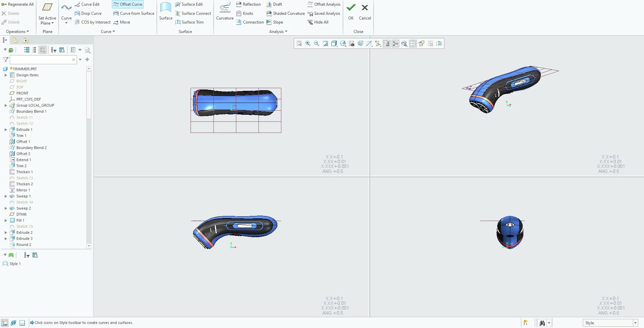Open the Datum Display Filters icon

(378, 44)
